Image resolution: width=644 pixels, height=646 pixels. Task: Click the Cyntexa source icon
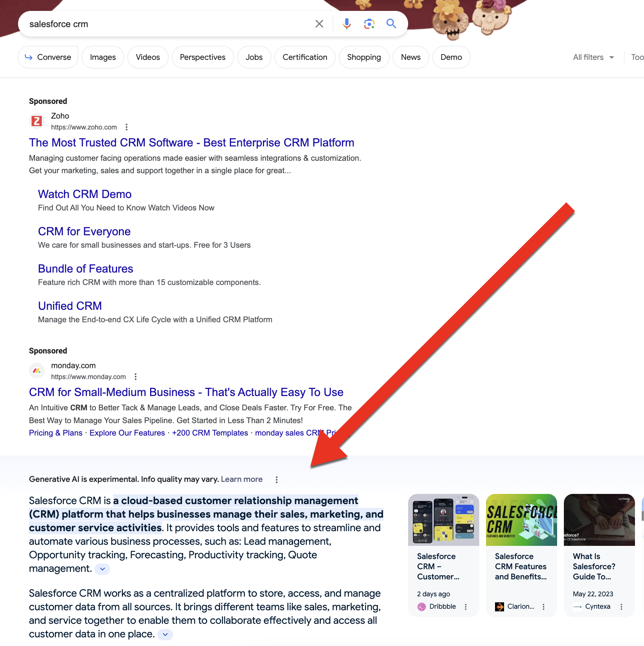tap(577, 607)
